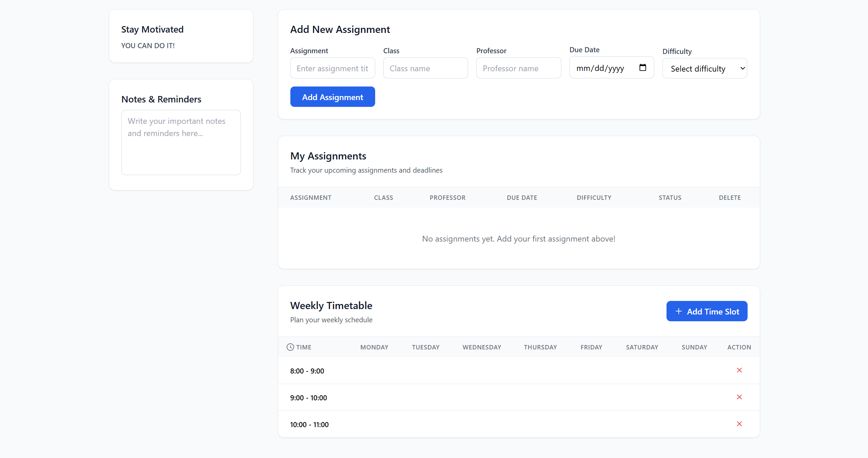Delete the 10:00 - 11:00 row
Screen dimensions: 868x458
pos(739,424)
